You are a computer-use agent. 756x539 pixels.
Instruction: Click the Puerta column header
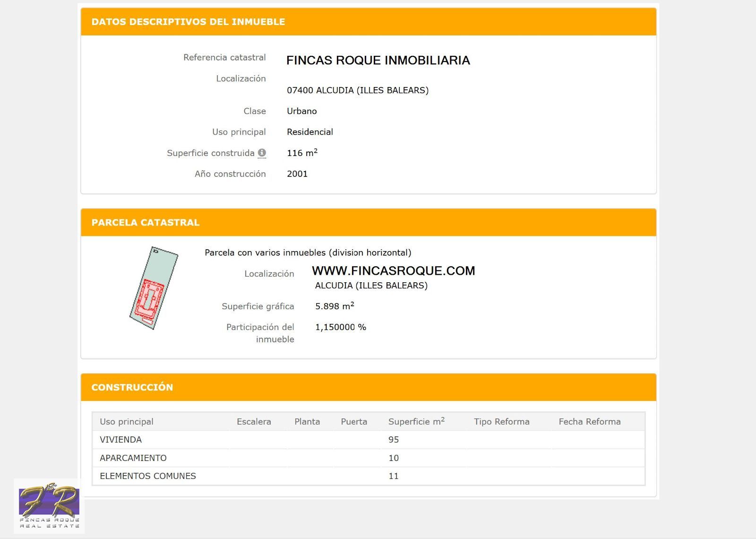click(x=354, y=422)
